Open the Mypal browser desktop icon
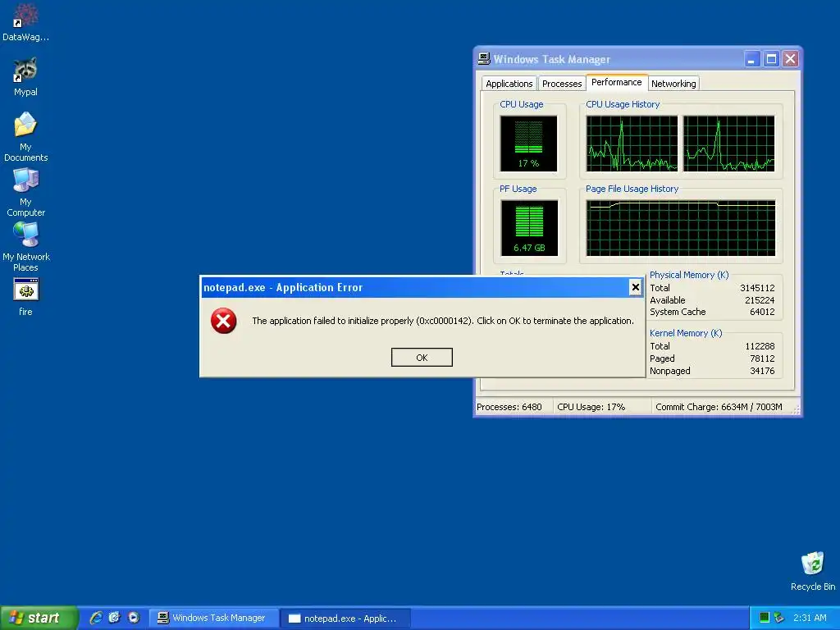This screenshot has height=630, width=840. tap(25, 76)
